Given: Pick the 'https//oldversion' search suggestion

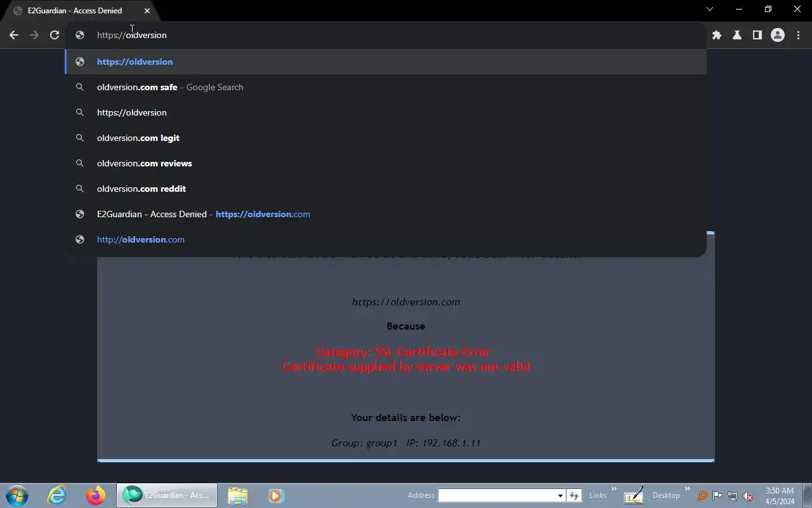Looking at the screenshot, I should (x=386, y=112).
